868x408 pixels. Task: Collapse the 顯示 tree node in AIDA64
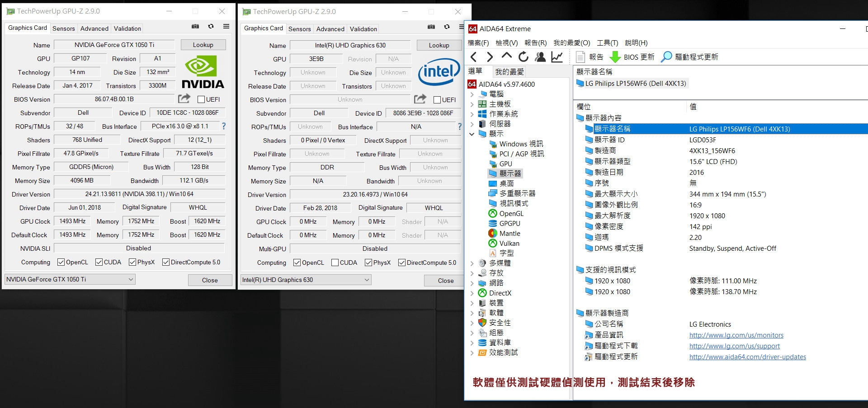[472, 134]
